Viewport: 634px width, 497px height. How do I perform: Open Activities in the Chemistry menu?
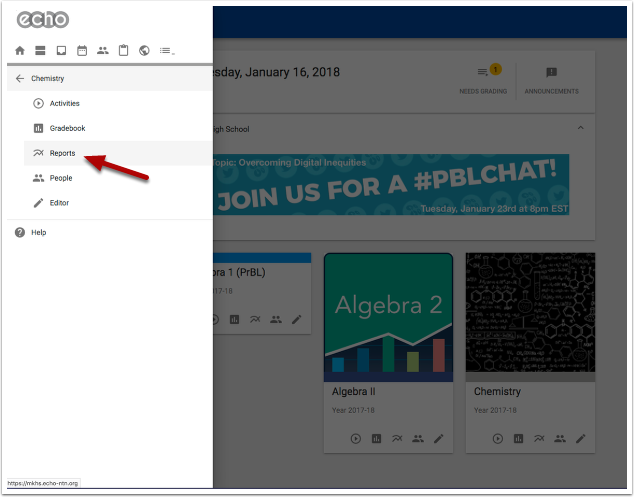(64, 103)
